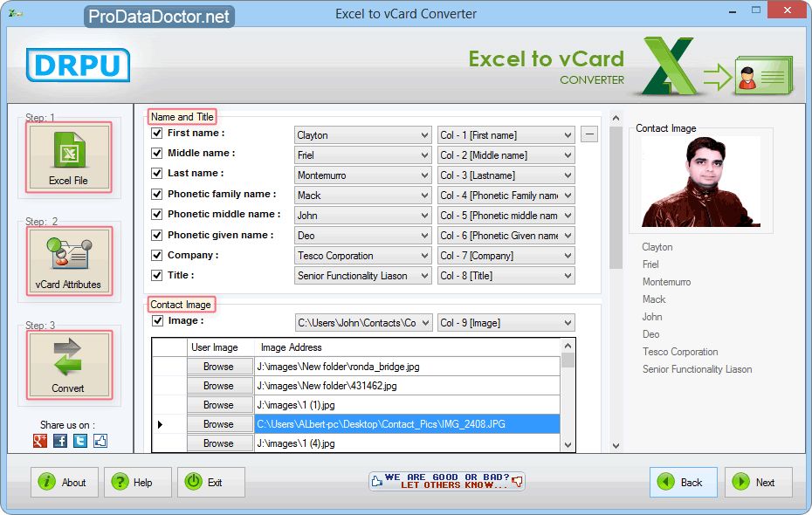Open the John phonetic middle dropdown
Screen dimensions: 812x515
362,216
